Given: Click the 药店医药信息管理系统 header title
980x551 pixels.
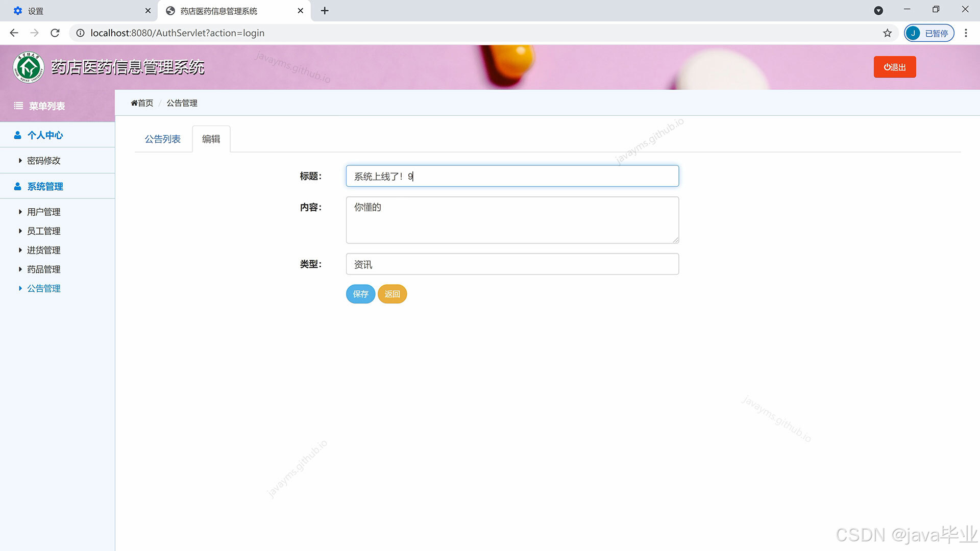Looking at the screenshot, I should coord(128,67).
